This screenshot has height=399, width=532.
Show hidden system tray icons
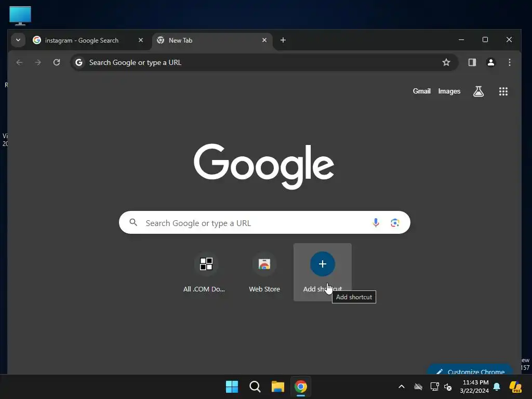point(402,387)
